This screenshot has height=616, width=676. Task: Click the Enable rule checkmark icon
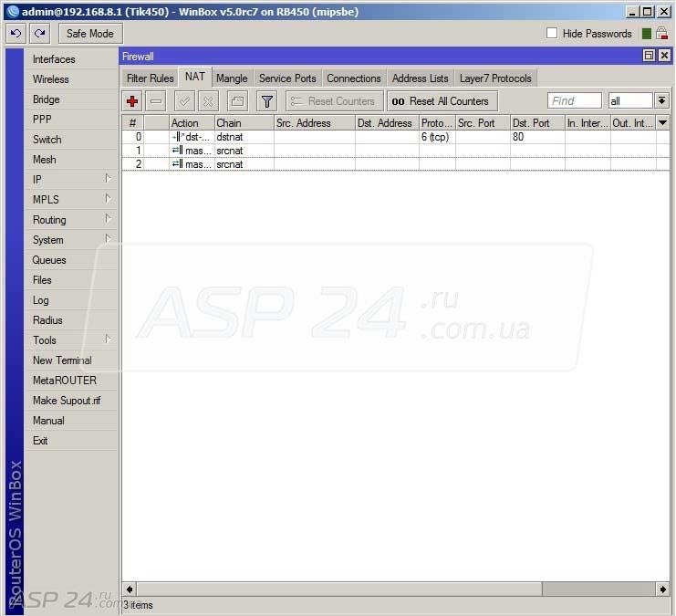[184, 101]
